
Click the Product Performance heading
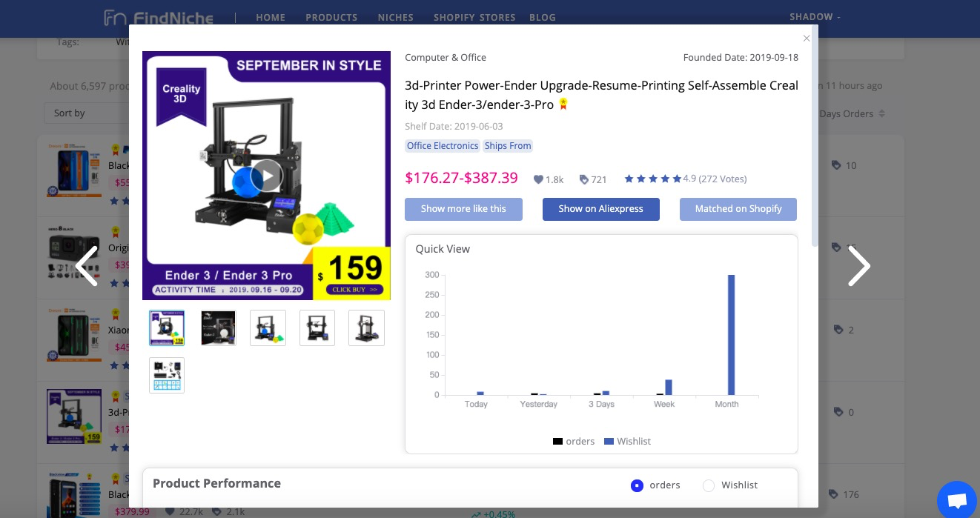pos(216,483)
